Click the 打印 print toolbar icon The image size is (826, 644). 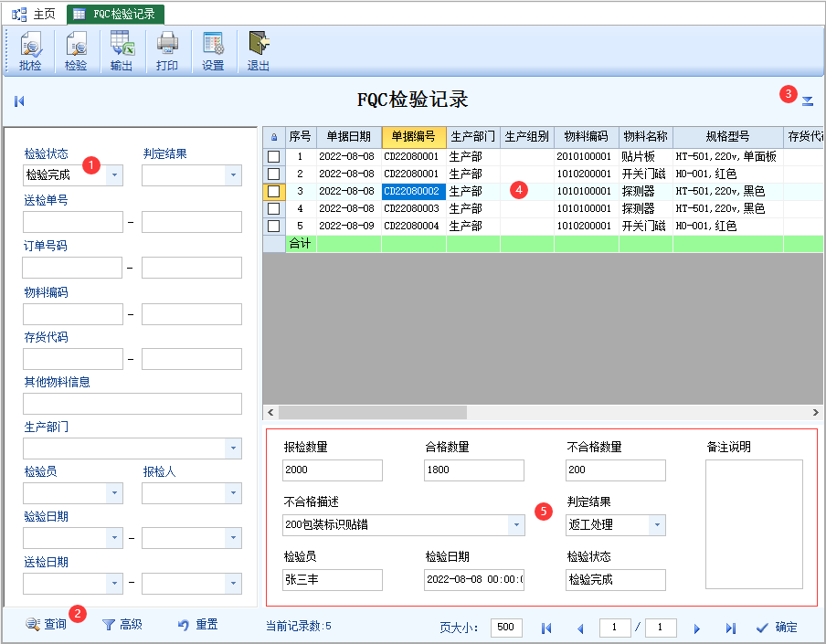click(x=167, y=51)
